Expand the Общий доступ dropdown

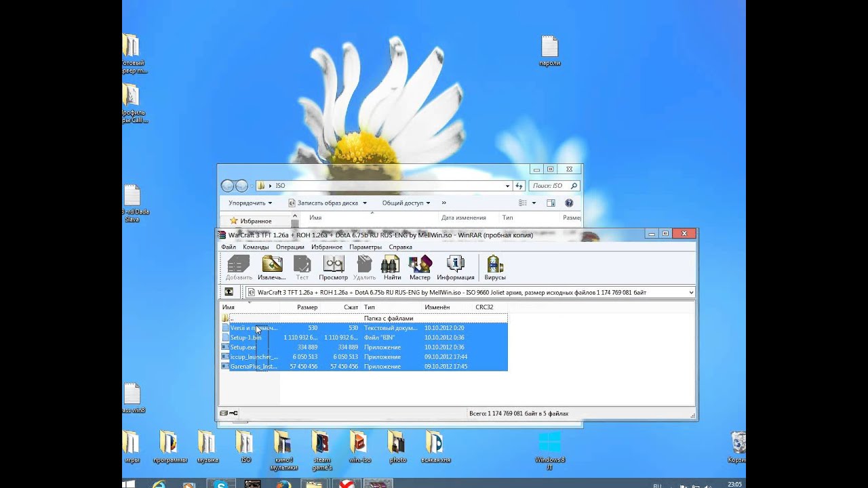(x=406, y=203)
